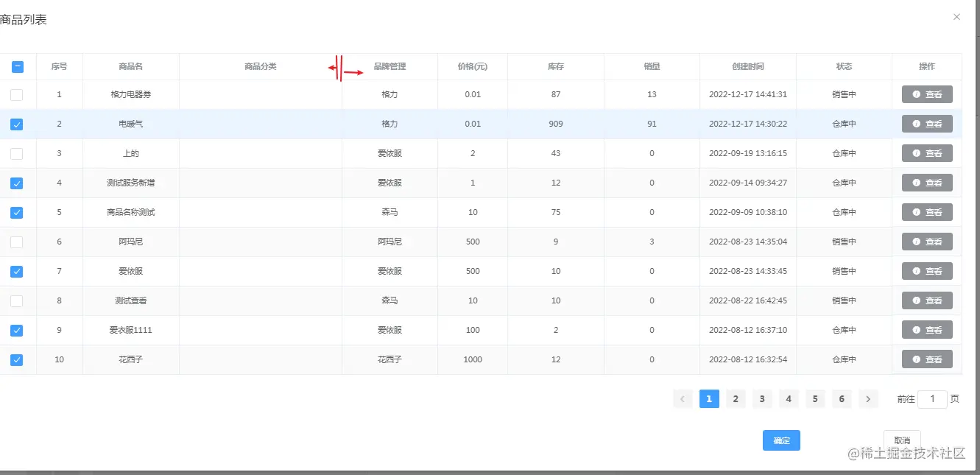Close the 商品列表 dialog with X icon
Screen dimensions: 980x475
[956, 17]
